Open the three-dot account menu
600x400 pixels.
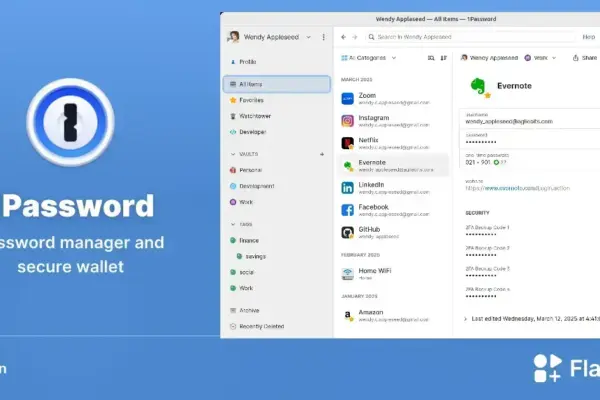coord(324,37)
